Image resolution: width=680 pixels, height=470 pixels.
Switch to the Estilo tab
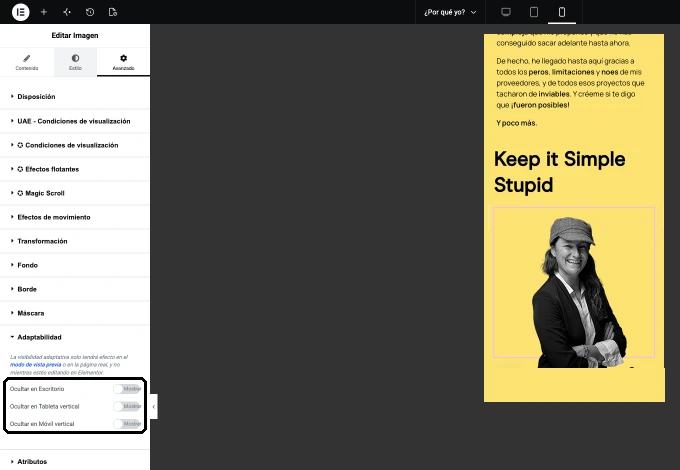[x=75, y=62]
